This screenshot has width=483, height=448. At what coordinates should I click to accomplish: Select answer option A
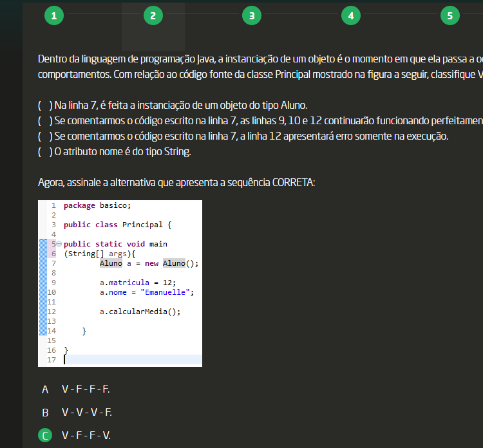pyautogui.click(x=45, y=389)
